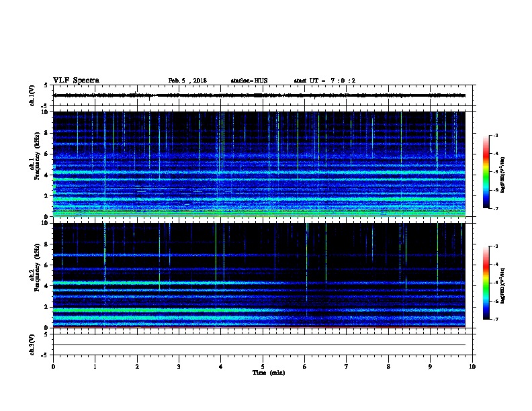Click the "-3" tick on ch.2 colorbar
Viewport: 532px width, 411px height.
[x=495, y=246]
